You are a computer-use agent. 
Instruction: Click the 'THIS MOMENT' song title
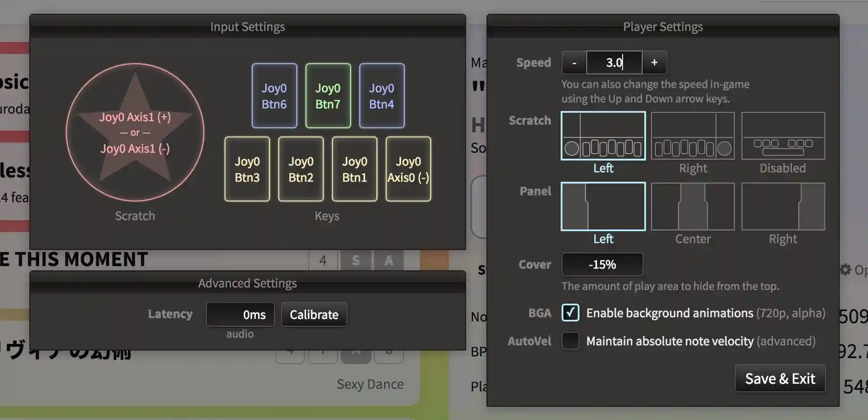pyautogui.click(x=81, y=259)
